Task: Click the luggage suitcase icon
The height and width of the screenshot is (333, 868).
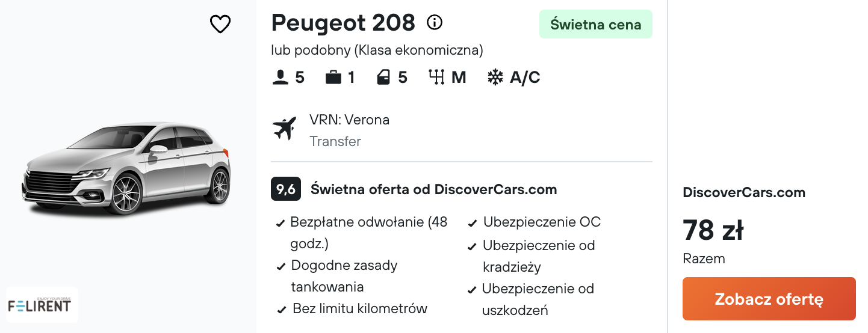Action: click(x=333, y=78)
